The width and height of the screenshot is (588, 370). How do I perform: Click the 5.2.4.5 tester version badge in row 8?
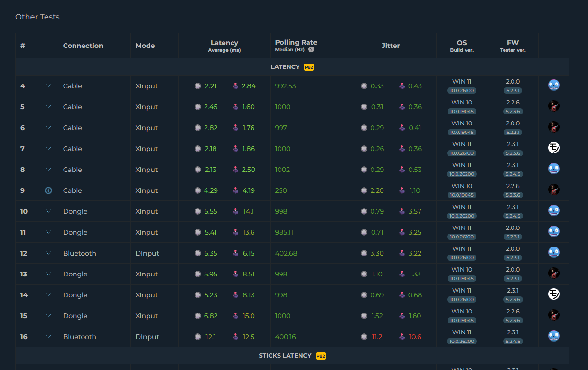[x=513, y=174]
